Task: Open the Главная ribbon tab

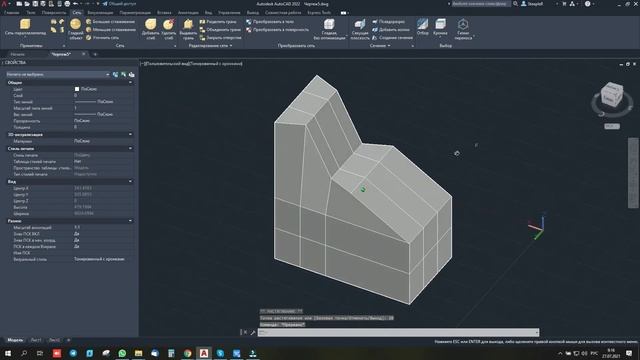Action: coord(11,13)
